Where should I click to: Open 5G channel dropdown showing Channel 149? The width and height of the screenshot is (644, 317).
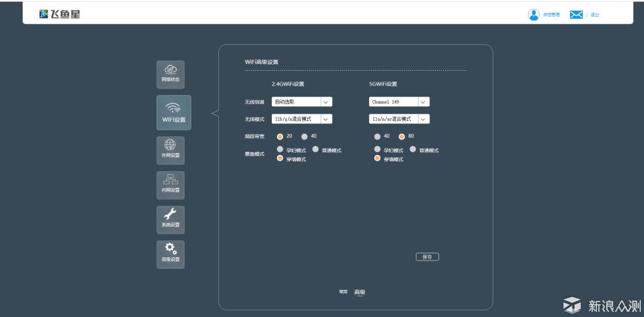click(399, 102)
